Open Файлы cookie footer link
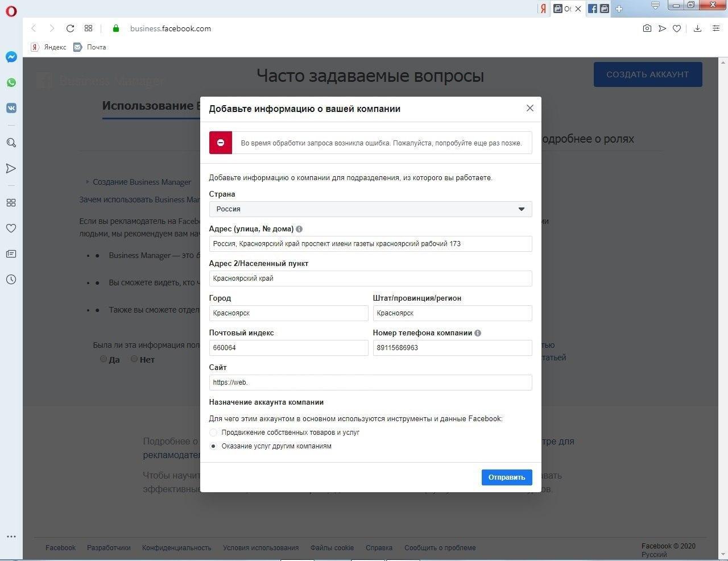728x561 pixels. point(332,548)
